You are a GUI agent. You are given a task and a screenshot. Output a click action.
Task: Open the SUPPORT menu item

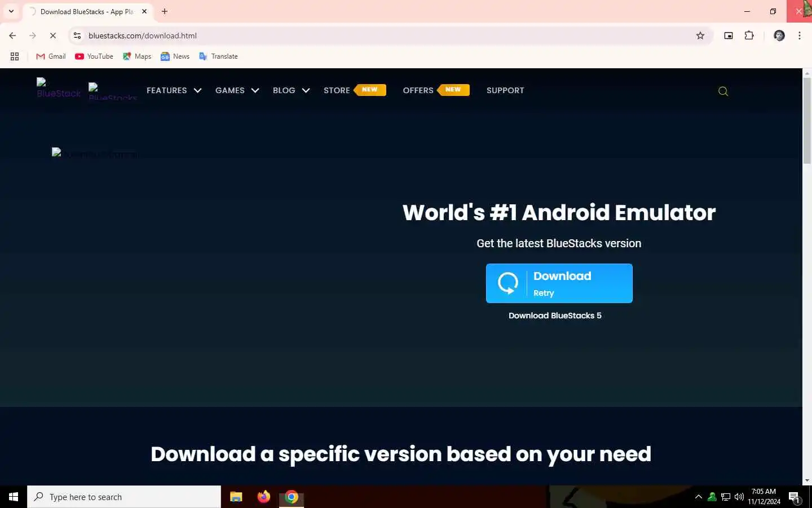(505, 90)
